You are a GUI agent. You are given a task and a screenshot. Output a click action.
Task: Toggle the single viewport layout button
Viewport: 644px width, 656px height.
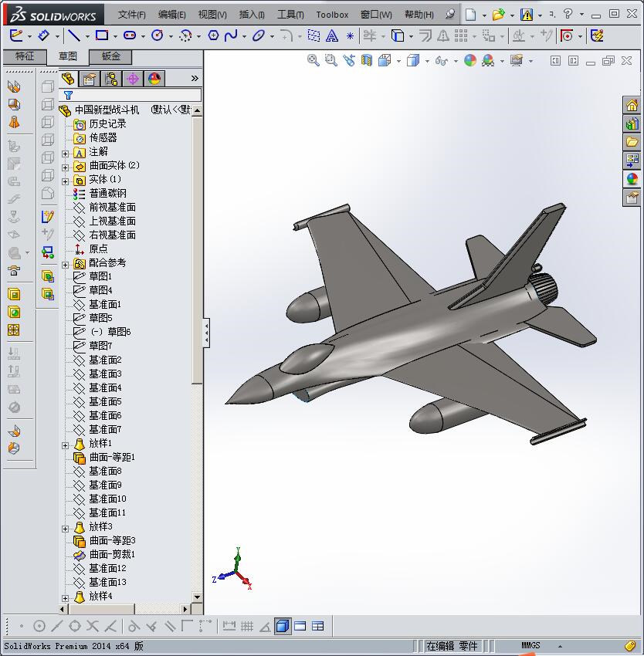[300, 627]
